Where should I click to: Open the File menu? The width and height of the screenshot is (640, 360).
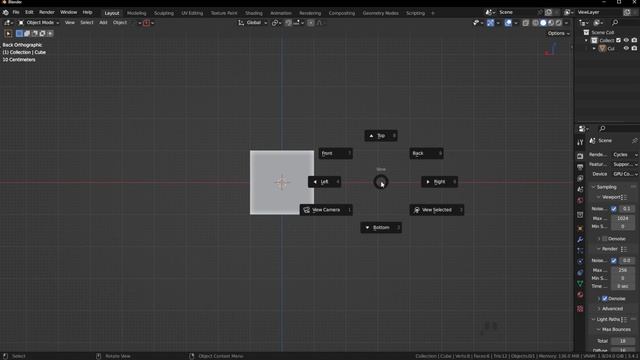16,12
